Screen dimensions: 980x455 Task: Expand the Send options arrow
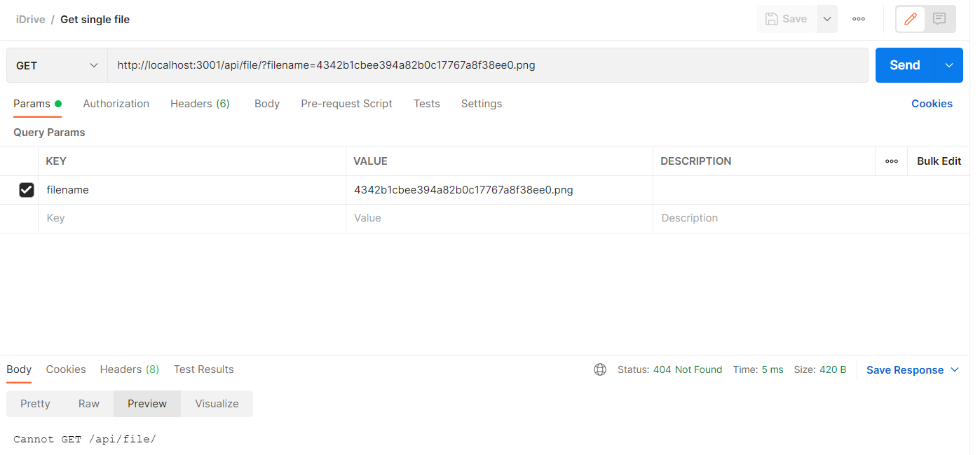coord(949,65)
